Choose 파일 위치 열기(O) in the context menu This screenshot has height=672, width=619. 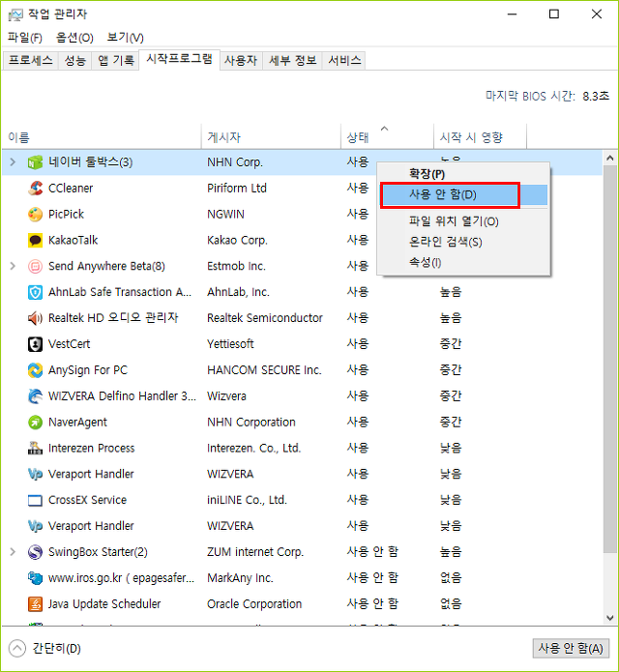tap(464, 221)
